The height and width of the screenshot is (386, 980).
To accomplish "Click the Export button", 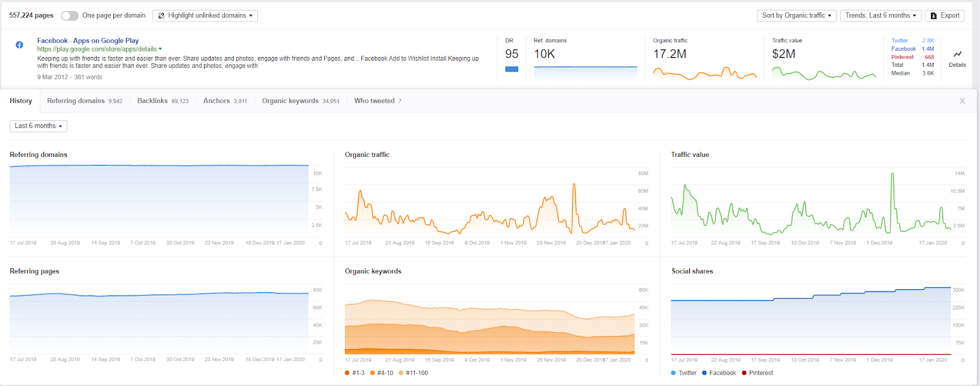I will (944, 15).
